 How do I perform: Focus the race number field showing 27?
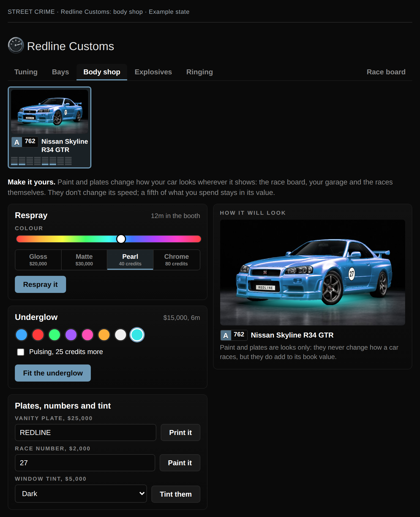pos(85,463)
